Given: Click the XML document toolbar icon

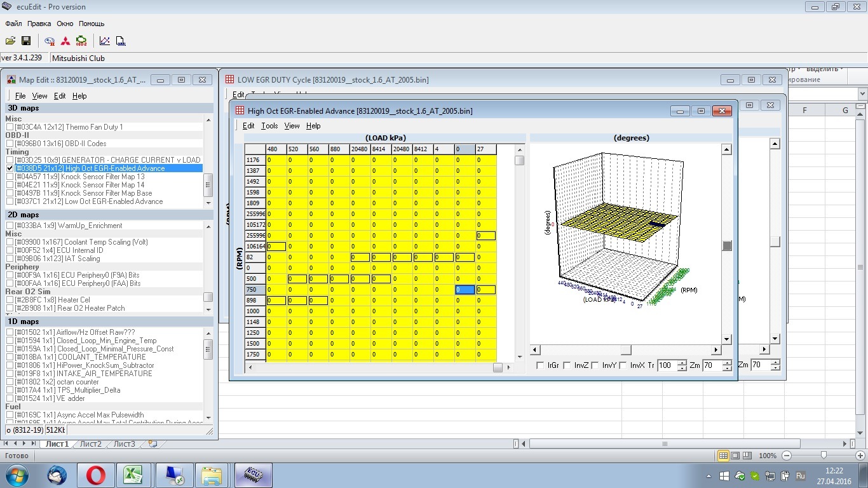Looking at the screenshot, I should (x=121, y=41).
